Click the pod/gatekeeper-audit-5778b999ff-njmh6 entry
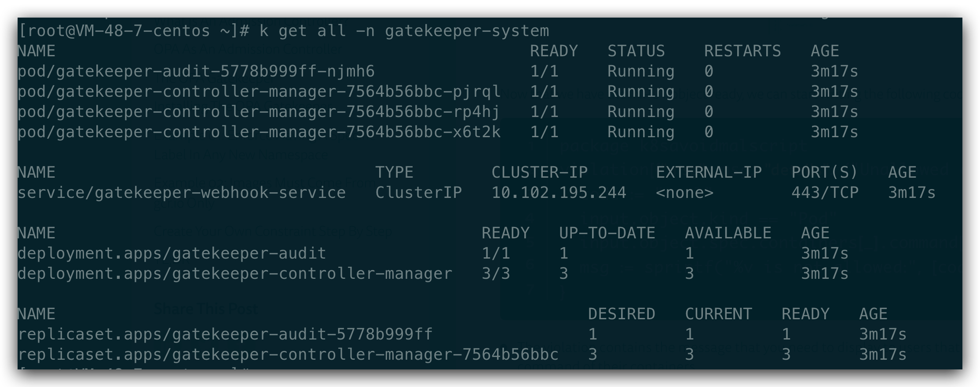 pos(196,71)
